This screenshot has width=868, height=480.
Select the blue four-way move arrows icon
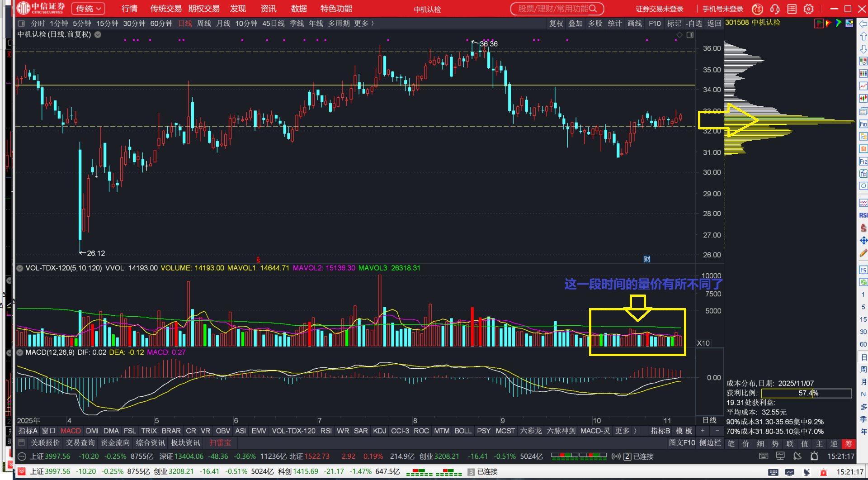click(x=863, y=240)
